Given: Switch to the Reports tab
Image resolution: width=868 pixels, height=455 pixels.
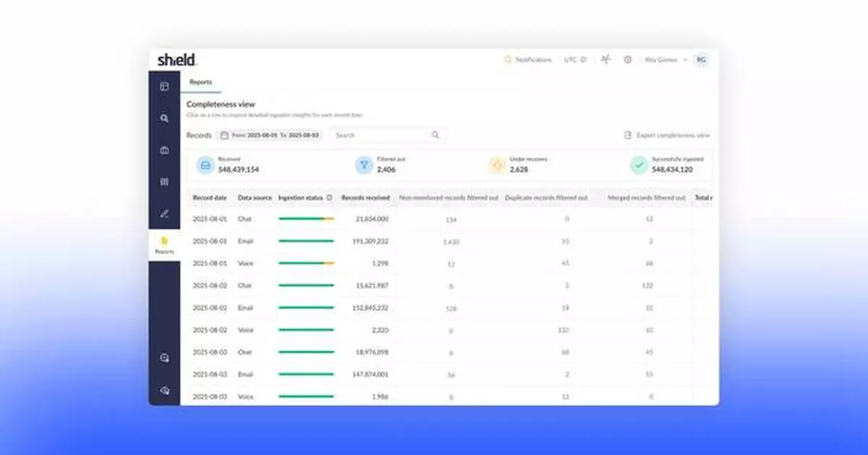Looking at the screenshot, I should point(200,82).
